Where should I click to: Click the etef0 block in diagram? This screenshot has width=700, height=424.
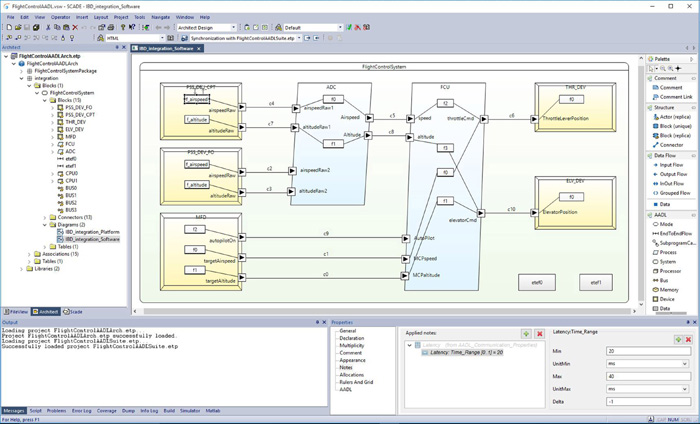click(537, 283)
